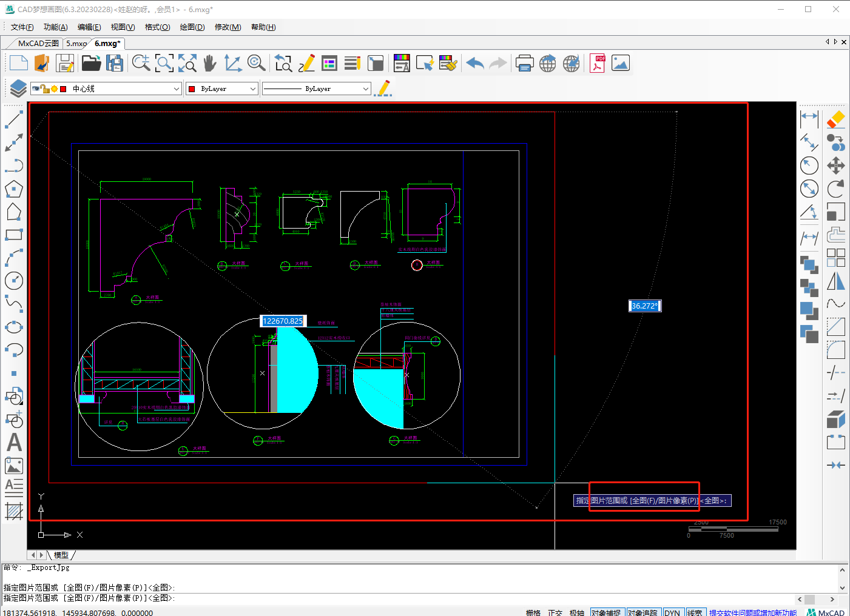850x616 pixels.
Task: Open the 文件(F) menu
Action: [22, 27]
